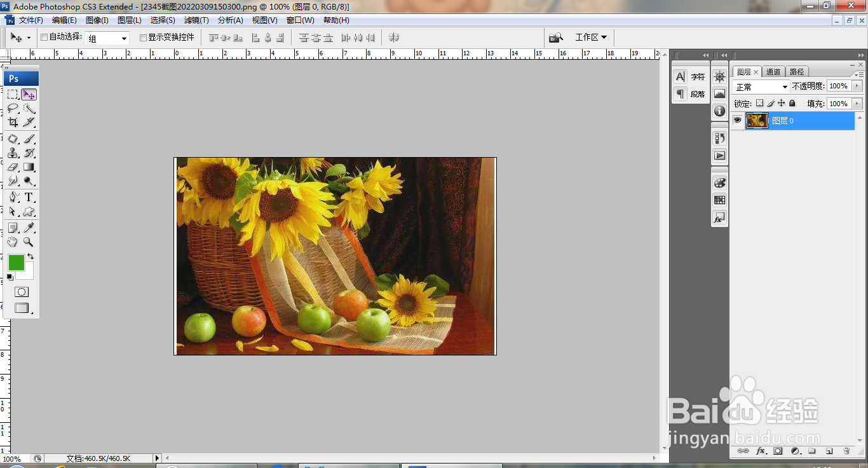Open the 不透明度 opacity slider arrow
The image size is (868, 468).
pyautogui.click(x=857, y=86)
